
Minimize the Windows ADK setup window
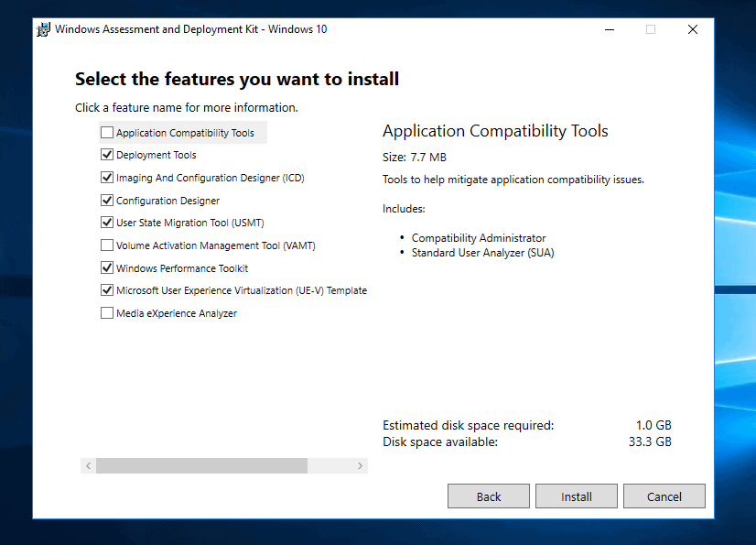point(610,29)
